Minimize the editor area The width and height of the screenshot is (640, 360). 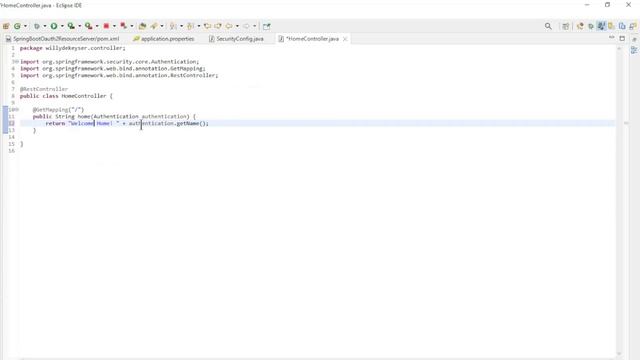611,38
